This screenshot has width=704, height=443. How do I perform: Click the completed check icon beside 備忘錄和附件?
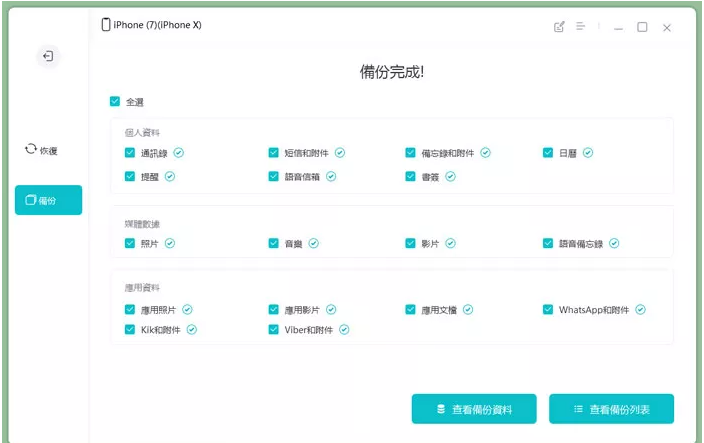tap(485, 153)
